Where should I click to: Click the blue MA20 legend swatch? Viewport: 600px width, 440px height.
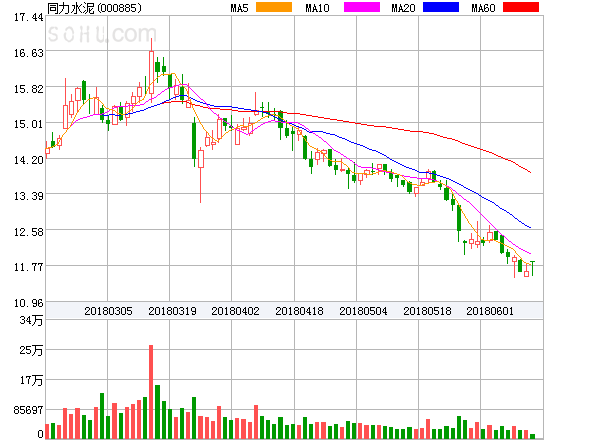point(441,7)
